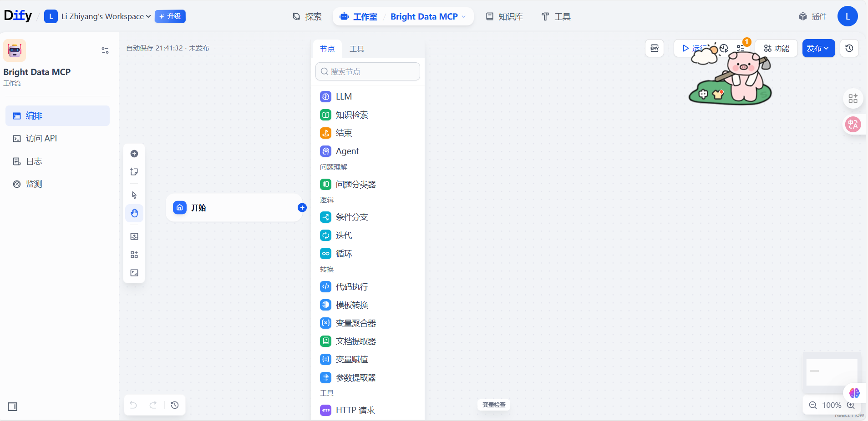Open the 日志 logs menu item
The width and height of the screenshot is (868, 421).
(57, 161)
